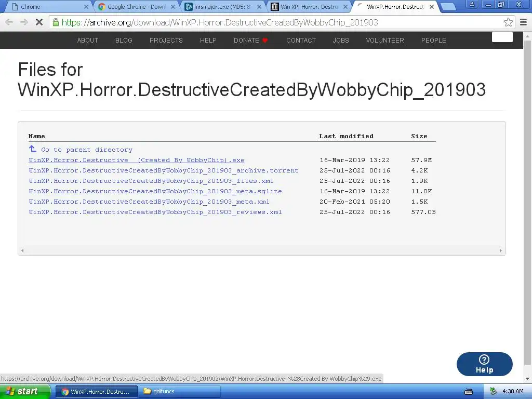
Task: Click the '20-Feb-2021 05:20' date
Action: (354, 202)
